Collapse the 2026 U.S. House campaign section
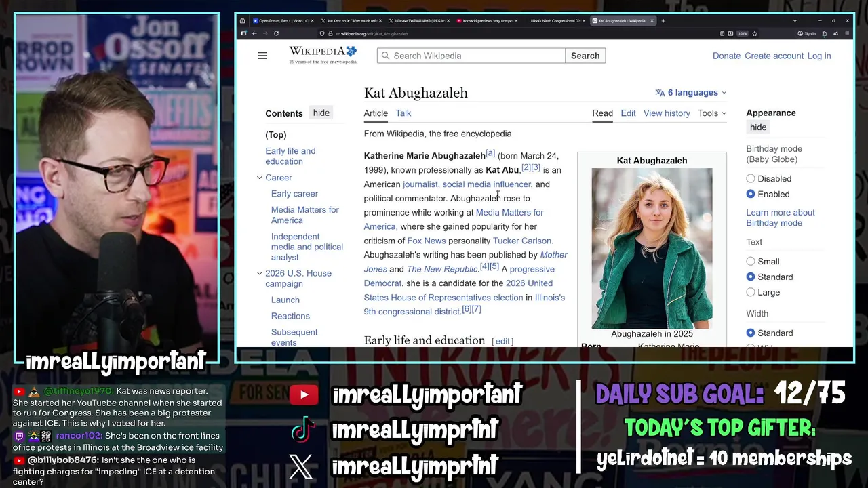Viewport: 868px width, 488px height. point(259,273)
